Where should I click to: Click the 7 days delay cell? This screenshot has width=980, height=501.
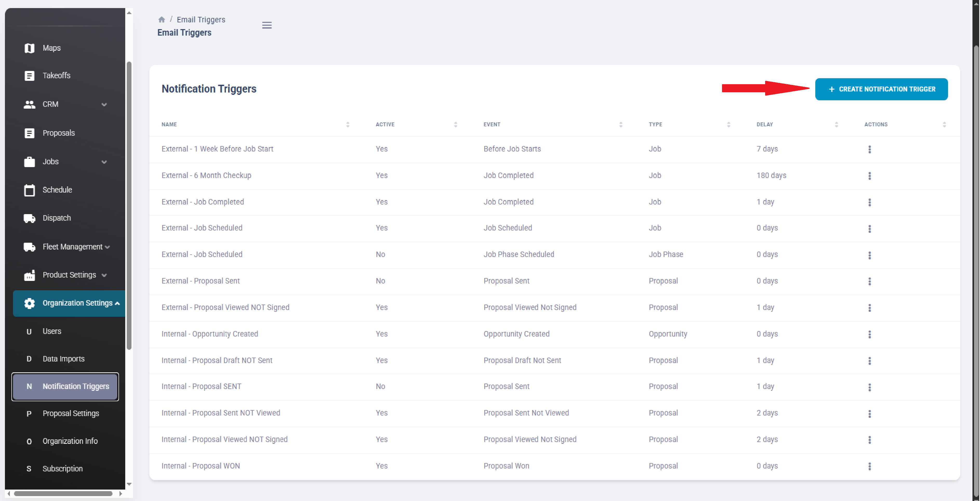[767, 149]
